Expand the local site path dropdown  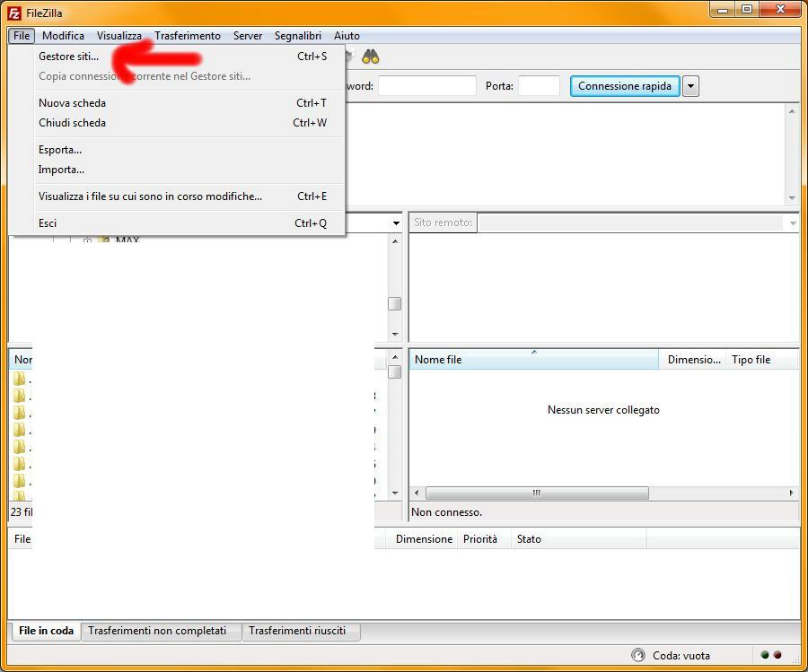(396, 223)
